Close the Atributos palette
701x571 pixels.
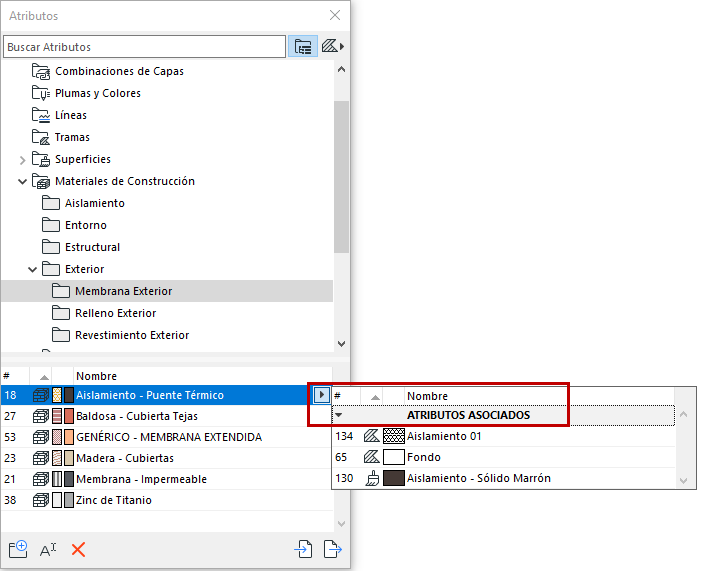point(334,15)
